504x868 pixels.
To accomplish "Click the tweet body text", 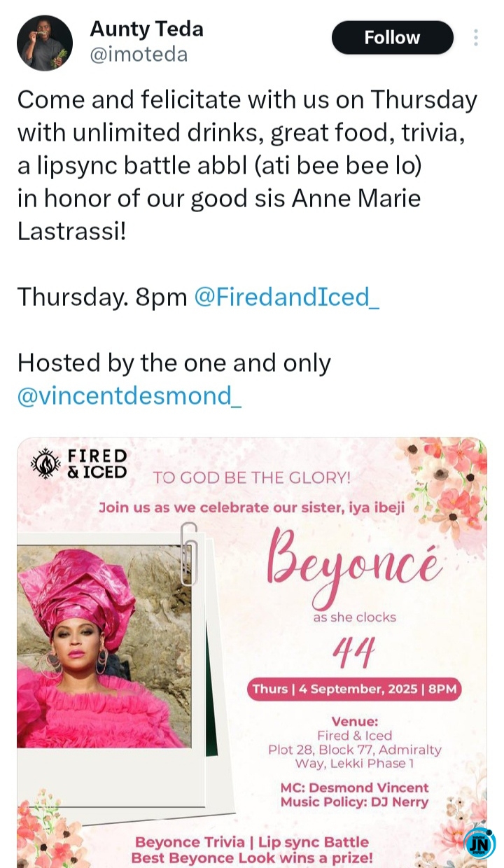I will click(247, 165).
